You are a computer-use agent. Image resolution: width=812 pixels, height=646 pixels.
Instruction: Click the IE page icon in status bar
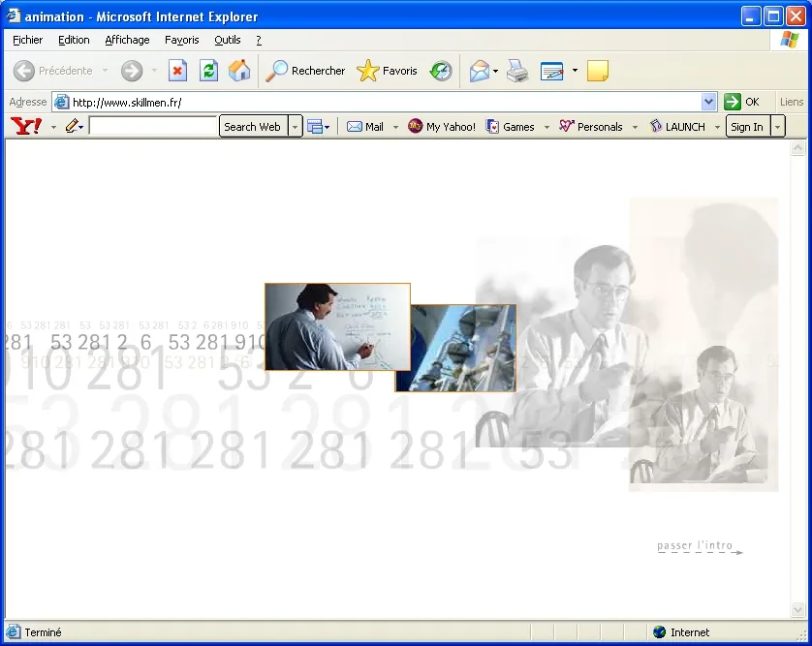13,632
